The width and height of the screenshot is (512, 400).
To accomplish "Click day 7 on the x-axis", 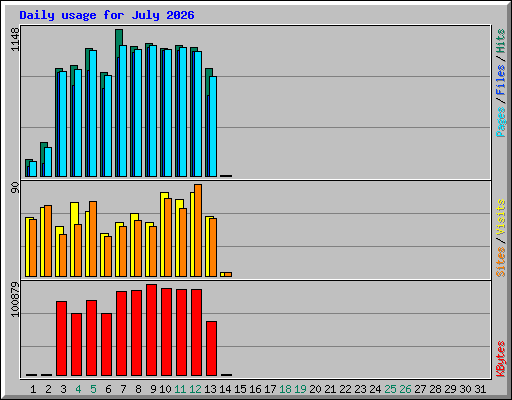I will coord(123,389).
